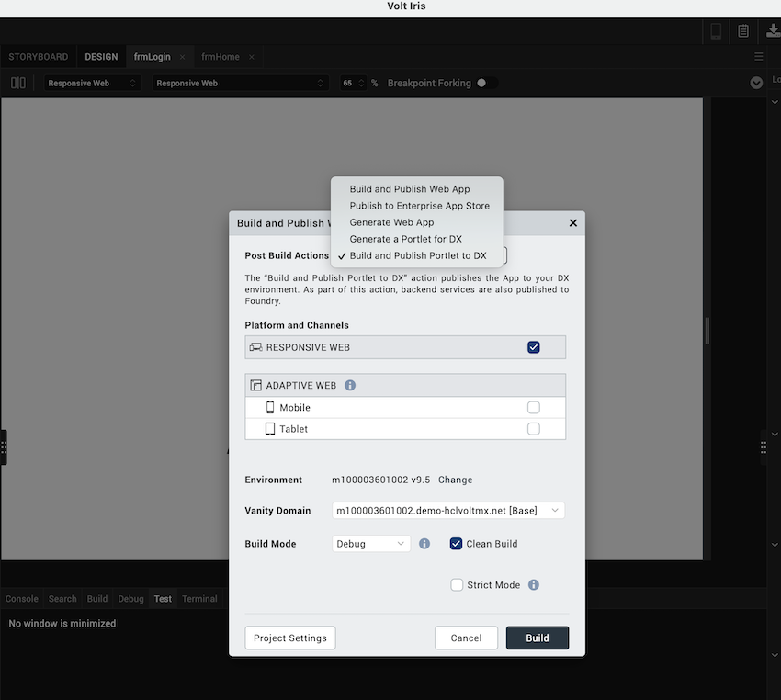This screenshot has height=700, width=781.
Task: Click the mobile device preview icon
Action: [x=716, y=30]
